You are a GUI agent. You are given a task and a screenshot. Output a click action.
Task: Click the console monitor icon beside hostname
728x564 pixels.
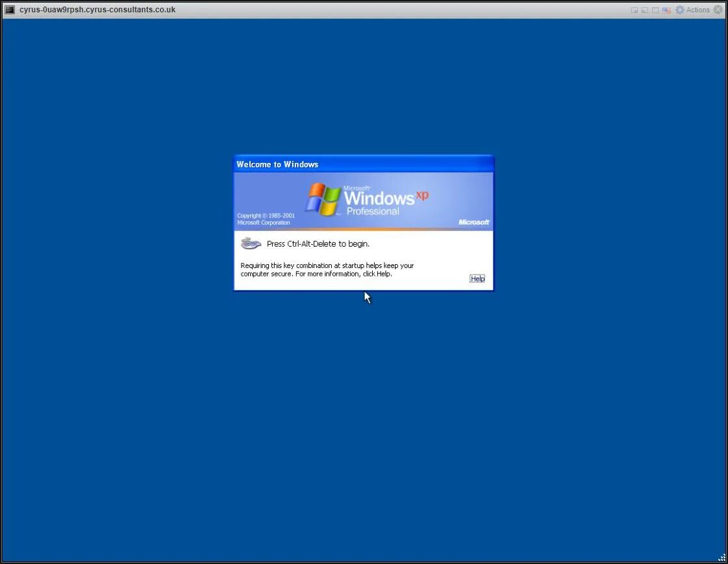pyautogui.click(x=10, y=10)
